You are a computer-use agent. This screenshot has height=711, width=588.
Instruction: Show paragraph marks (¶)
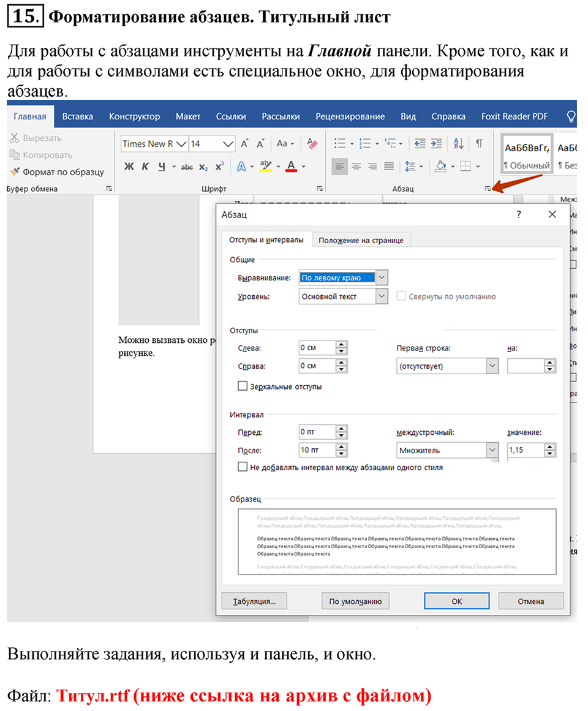click(x=479, y=143)
